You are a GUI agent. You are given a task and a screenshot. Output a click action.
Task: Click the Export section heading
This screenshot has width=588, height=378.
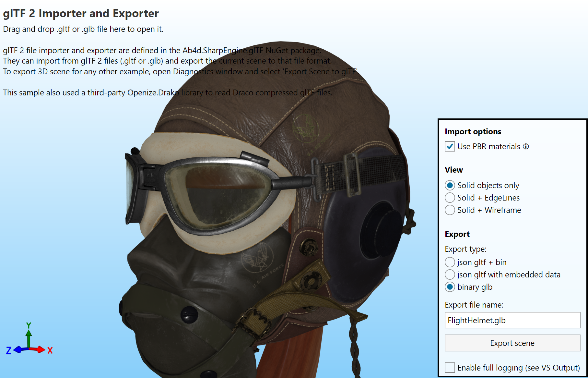(x=457, y=234)
